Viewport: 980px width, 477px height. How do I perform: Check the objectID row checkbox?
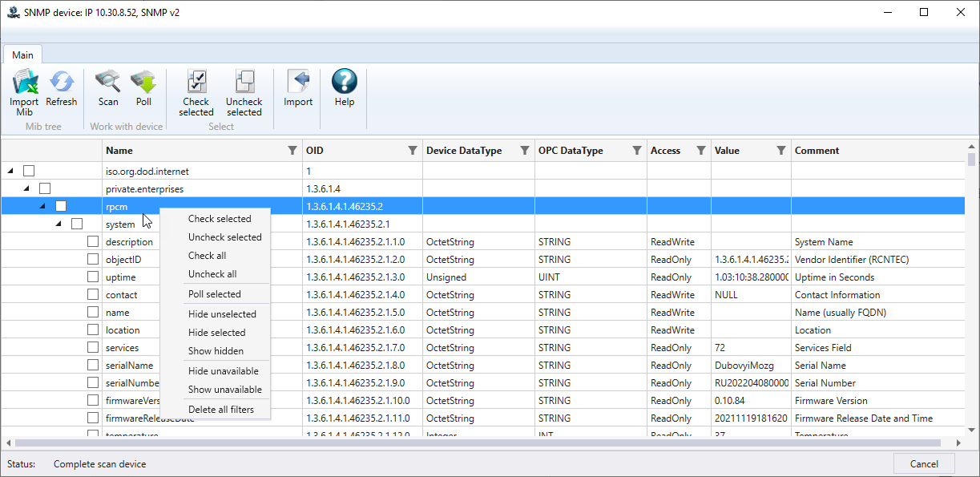coord(93,259)
